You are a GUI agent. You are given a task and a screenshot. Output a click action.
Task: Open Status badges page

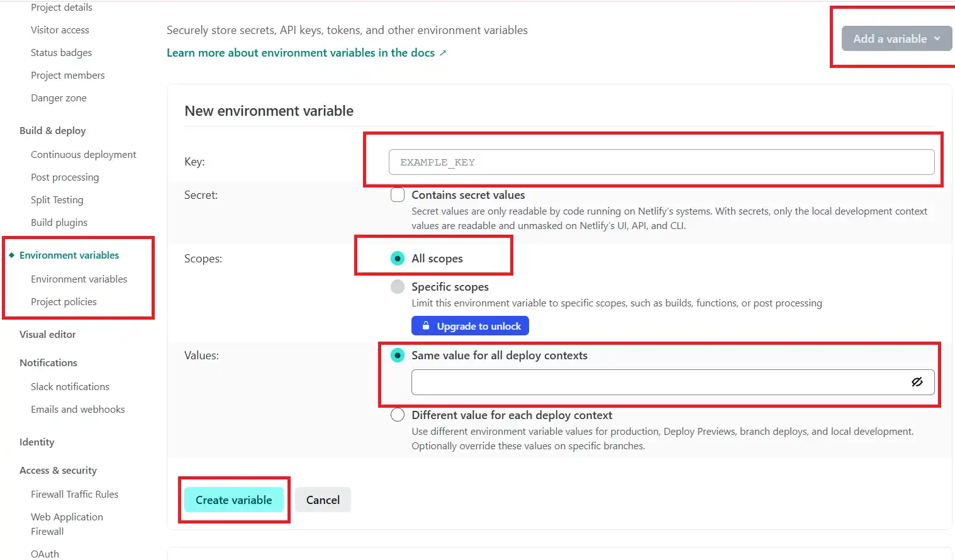point(61,53)
